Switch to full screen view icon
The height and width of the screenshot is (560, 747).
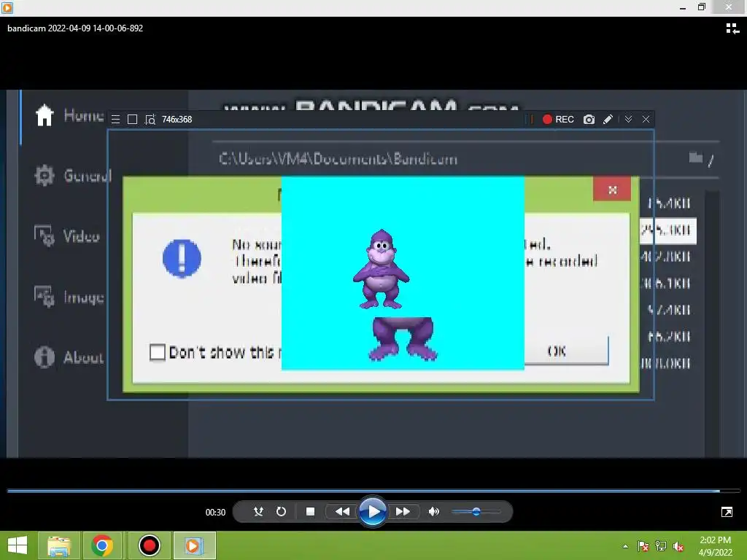point(727,512)
